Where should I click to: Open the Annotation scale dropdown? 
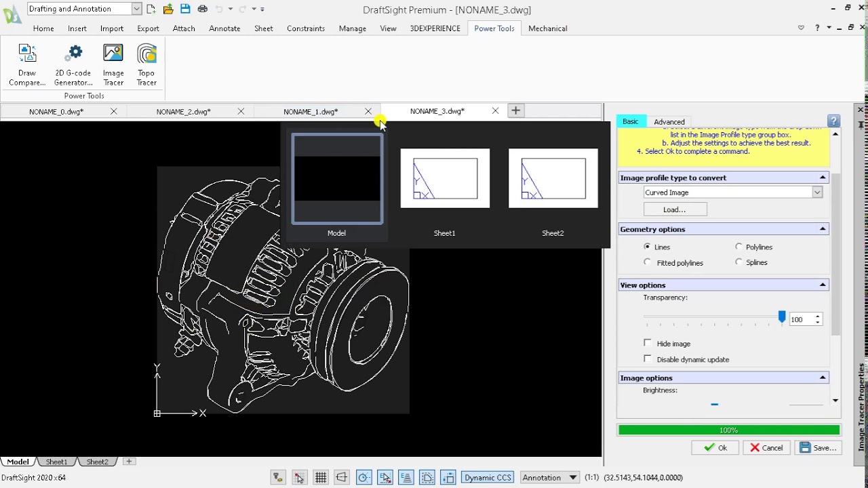point(573,477)
